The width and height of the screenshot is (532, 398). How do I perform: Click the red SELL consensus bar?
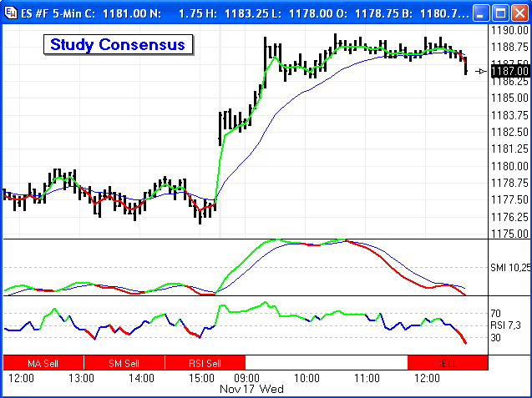pos(446,363)
